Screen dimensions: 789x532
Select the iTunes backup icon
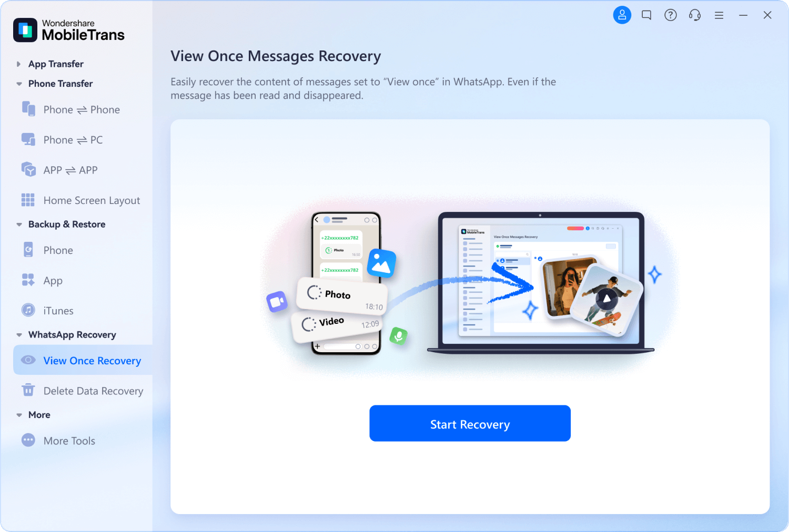28,310
